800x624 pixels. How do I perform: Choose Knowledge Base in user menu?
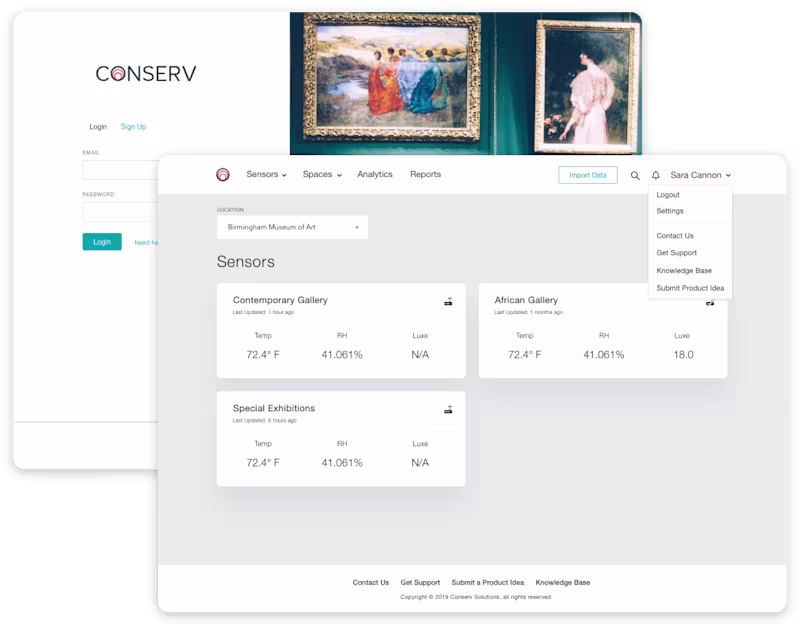[684, 270]
